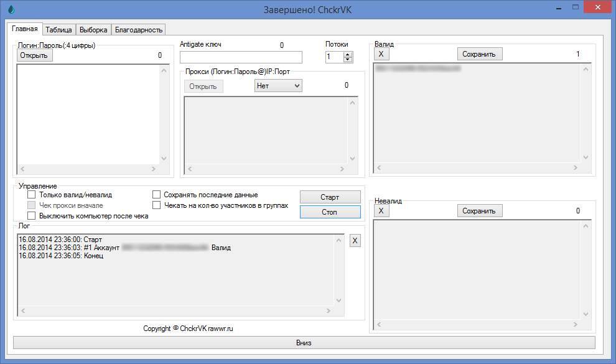Click the scroll down arrow of the log box
This screenshot has width=616, height=364.
pyautogui.click(x=338, y=301)
